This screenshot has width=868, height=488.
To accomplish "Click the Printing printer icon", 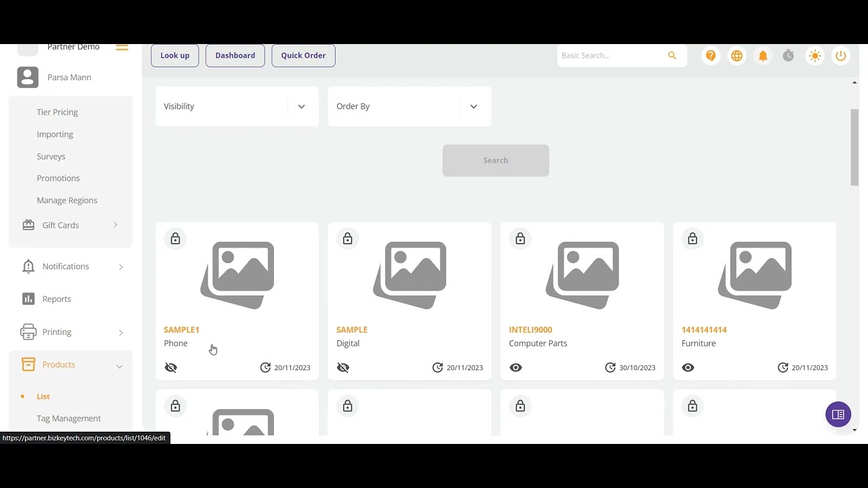I will [28, 332].
